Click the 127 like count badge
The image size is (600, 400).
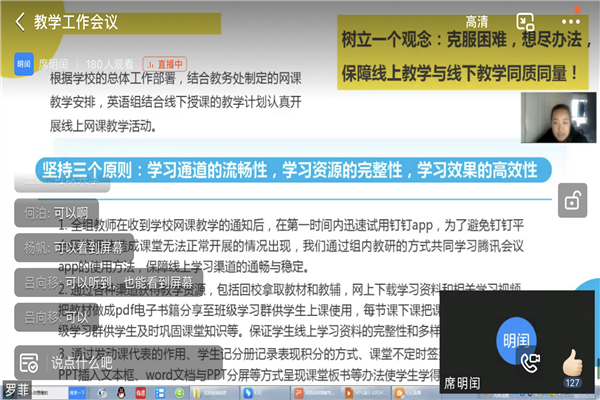[572, 382]
